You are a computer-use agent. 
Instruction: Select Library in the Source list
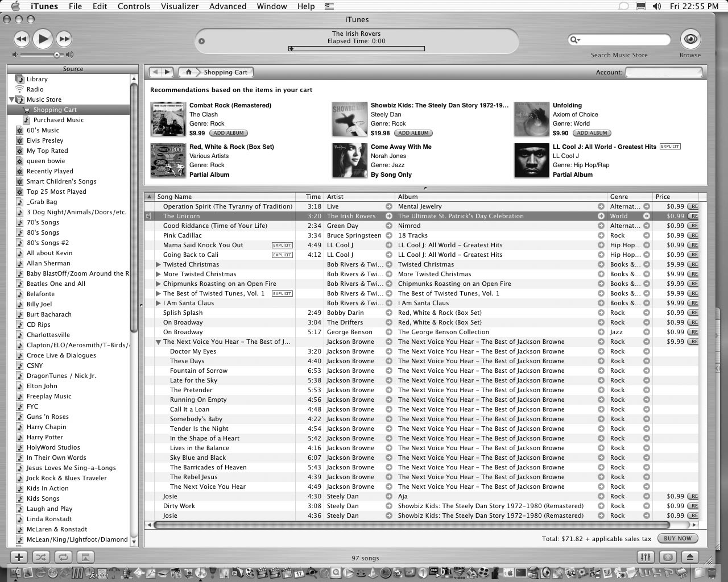37,79
